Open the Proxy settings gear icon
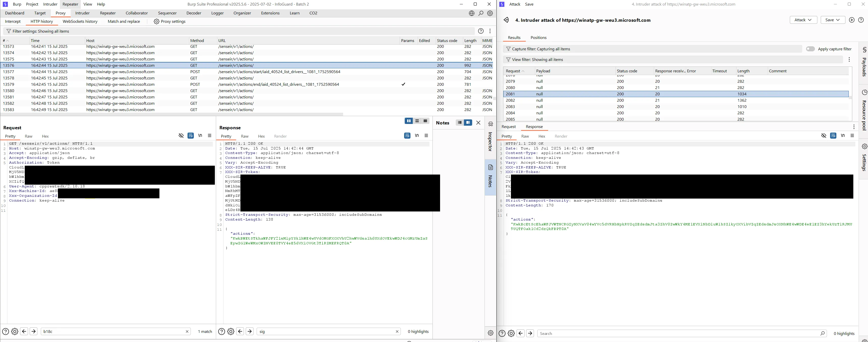The image size is (868, 342). [x=156, y=21]
